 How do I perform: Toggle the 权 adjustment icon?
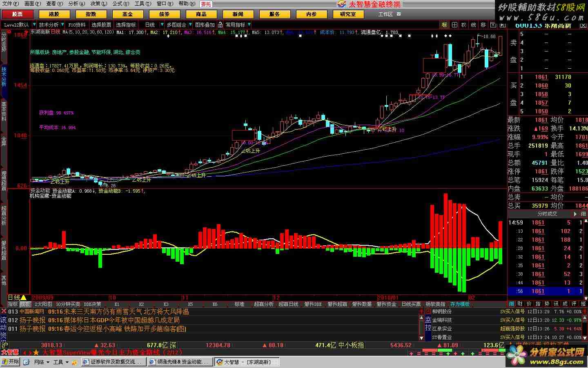point(463,25)
